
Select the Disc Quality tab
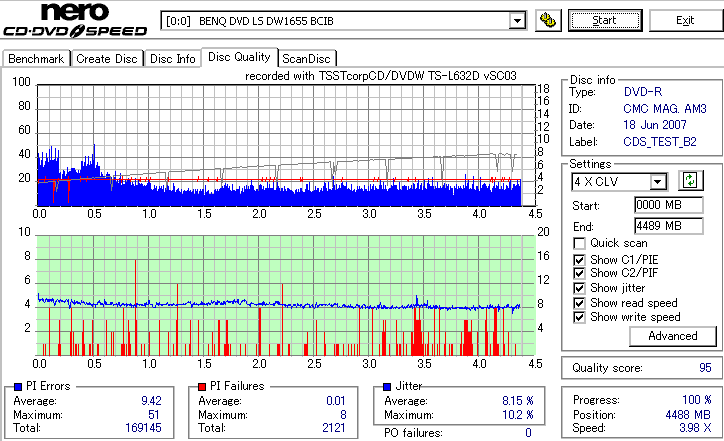click(x=239, y=57)
